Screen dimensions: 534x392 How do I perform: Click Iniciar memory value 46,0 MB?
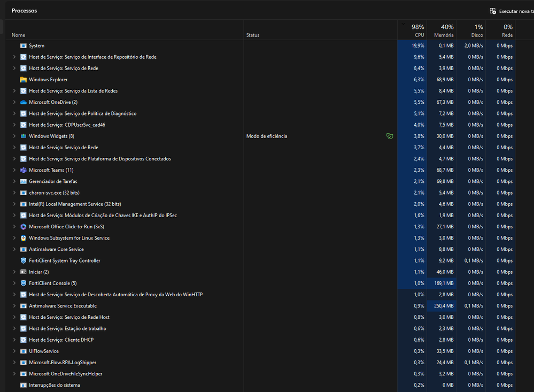pos(445,272)
